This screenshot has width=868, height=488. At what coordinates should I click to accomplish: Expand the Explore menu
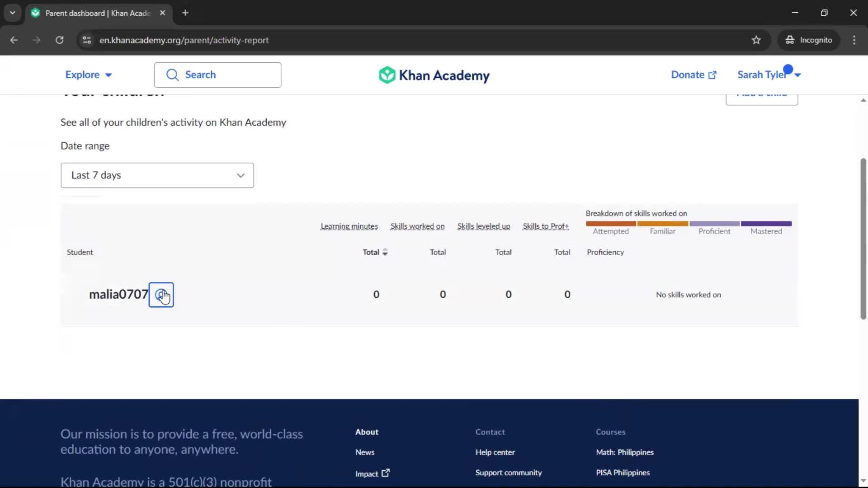click(x=89, y=75)
